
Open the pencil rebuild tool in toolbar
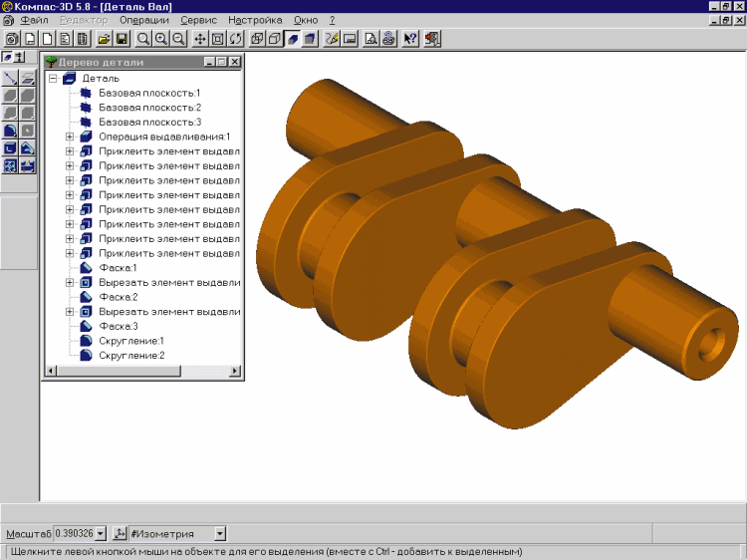pos(332,39)
